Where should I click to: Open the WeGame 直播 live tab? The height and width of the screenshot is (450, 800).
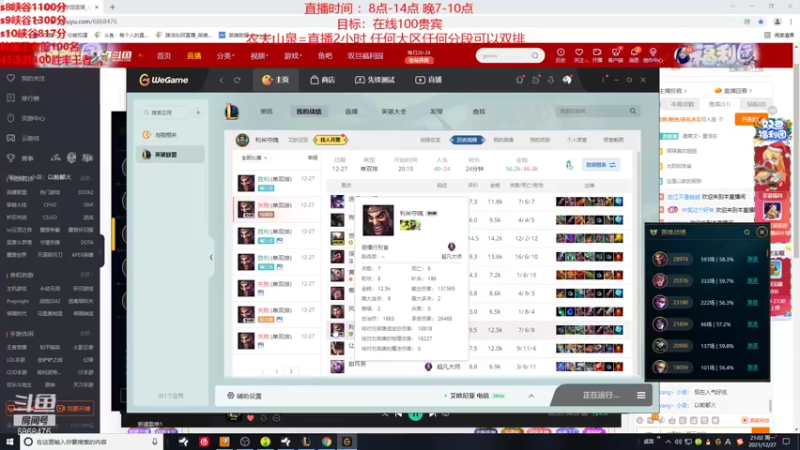429,80
